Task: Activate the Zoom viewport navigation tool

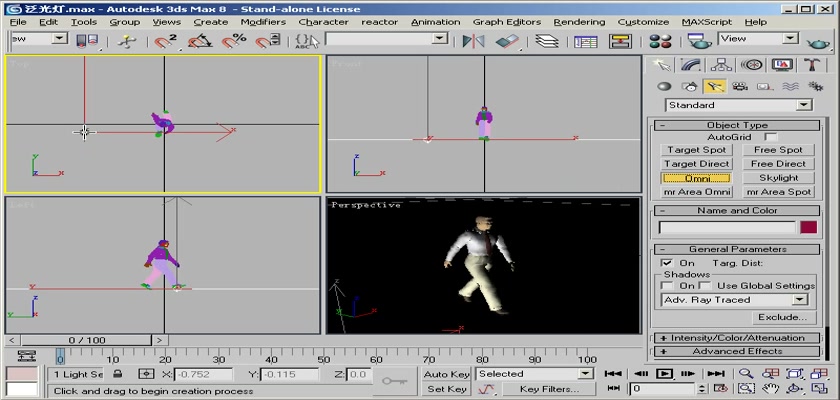Action: tap(746, 374)
